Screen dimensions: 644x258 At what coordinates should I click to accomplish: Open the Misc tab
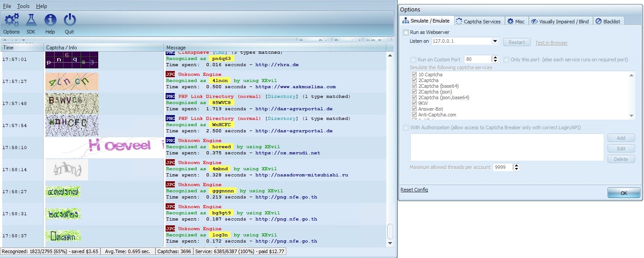coord(516,21)
